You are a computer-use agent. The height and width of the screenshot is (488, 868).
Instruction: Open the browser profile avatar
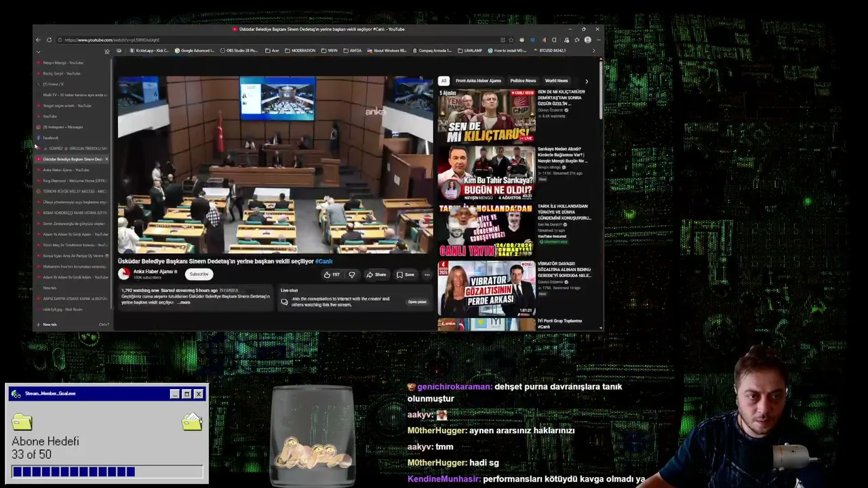coord(587,40)
